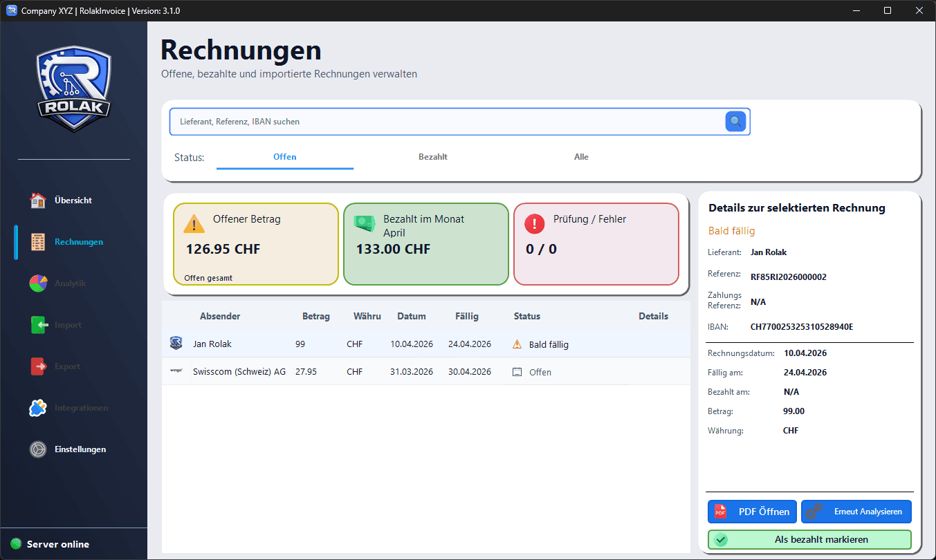
Task: Click the Integrationen puzzle piece icon
Action: [x=38, y=408]
